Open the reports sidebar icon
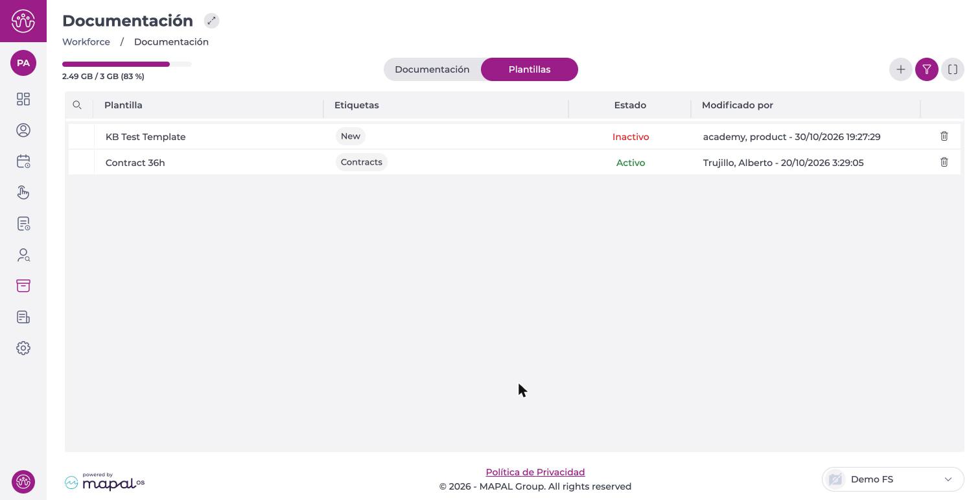 pos(23,317)
